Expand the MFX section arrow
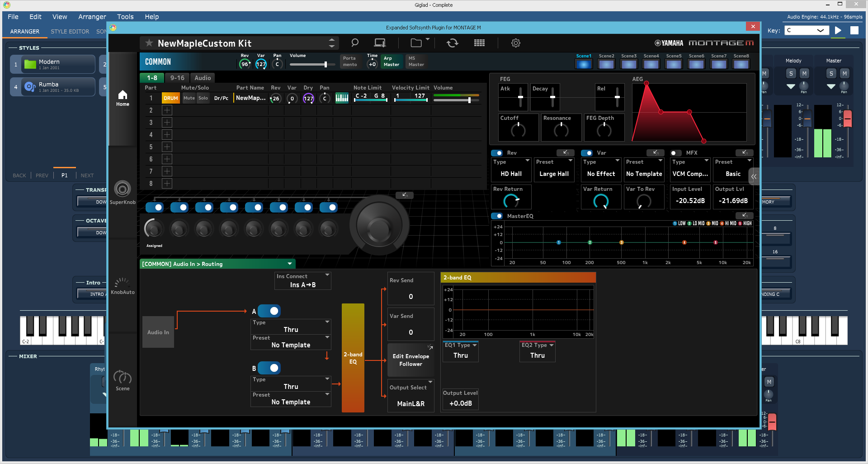Image resolution: width=868 pixels, height=464 pixels. click(x=745, y=152)
